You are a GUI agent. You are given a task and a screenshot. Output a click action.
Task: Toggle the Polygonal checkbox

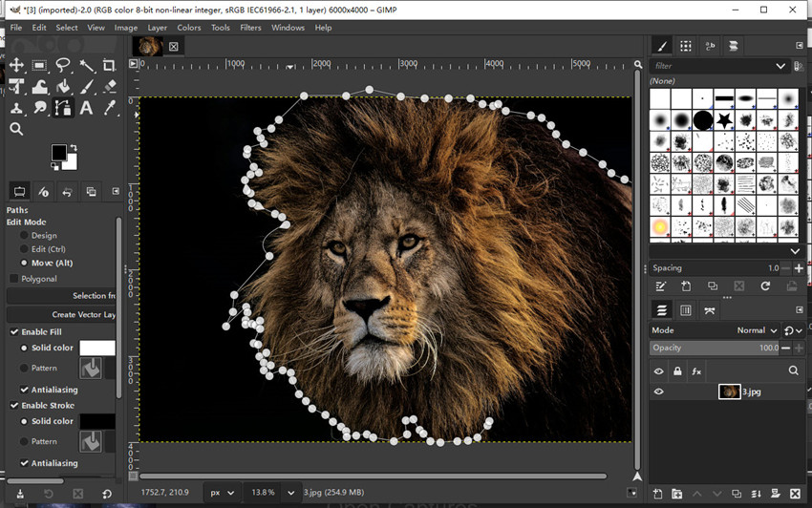(x=14, y=279)
